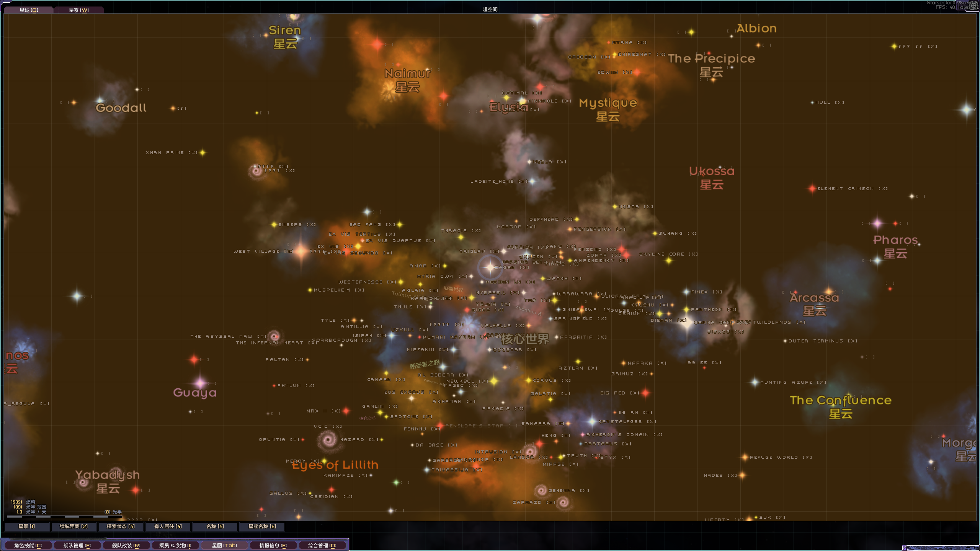Click The Confluence 星云 label
Screen dimensions: 980x551
pyautogui.click(x=841, y=407)
